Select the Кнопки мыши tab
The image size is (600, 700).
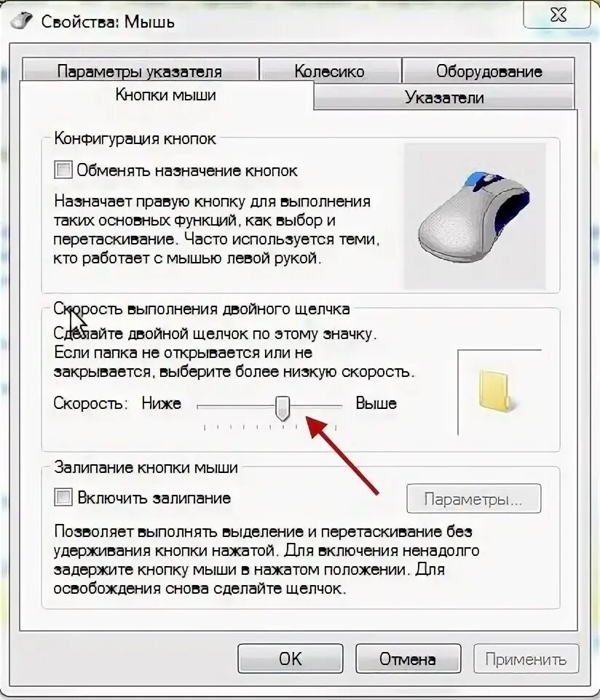pyautogui.click(x=166, y=95)
